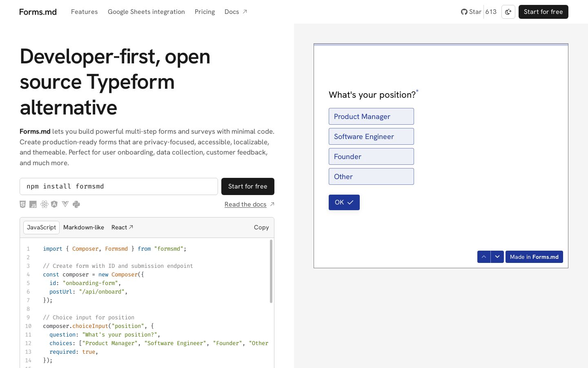Click the GitHub star count 613

[491, 12]
